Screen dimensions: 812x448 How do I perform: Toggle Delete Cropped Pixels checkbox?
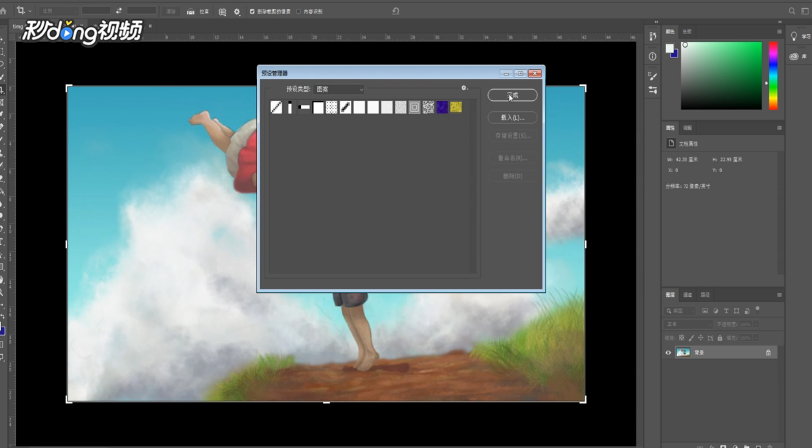click(252, 11)
